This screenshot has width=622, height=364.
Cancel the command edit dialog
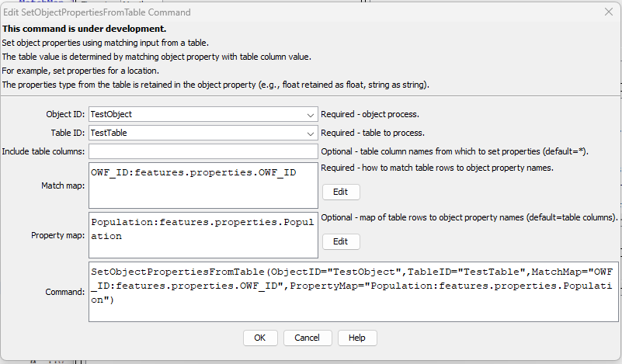pos(308,338)
